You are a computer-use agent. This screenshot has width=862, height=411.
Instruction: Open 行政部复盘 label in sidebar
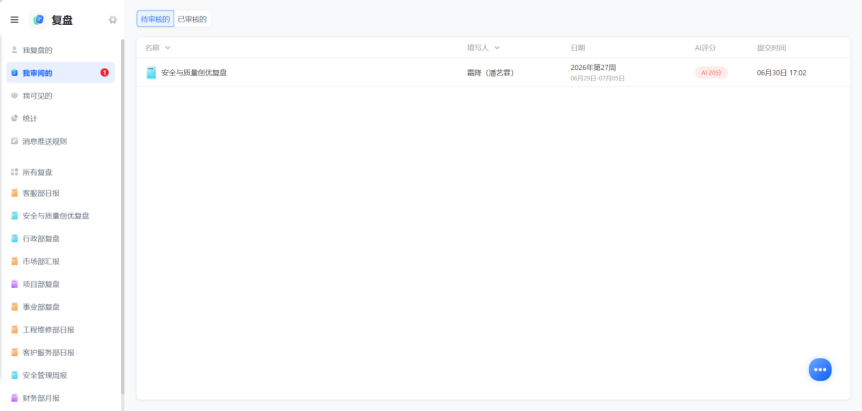click(x=41, y=238)
